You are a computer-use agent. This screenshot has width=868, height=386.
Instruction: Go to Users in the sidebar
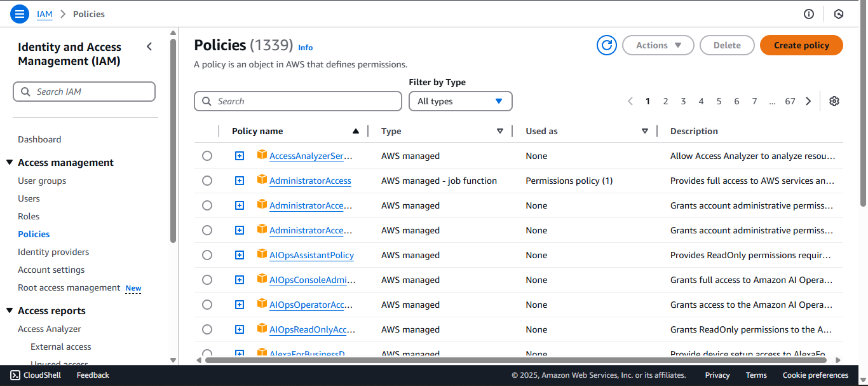pos(29,198)
